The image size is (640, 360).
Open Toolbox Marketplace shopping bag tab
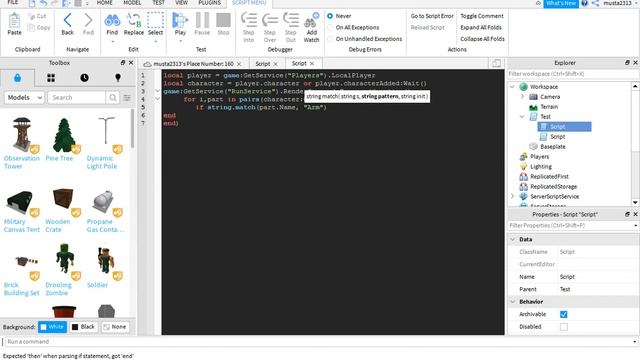(x=17, y=78)
